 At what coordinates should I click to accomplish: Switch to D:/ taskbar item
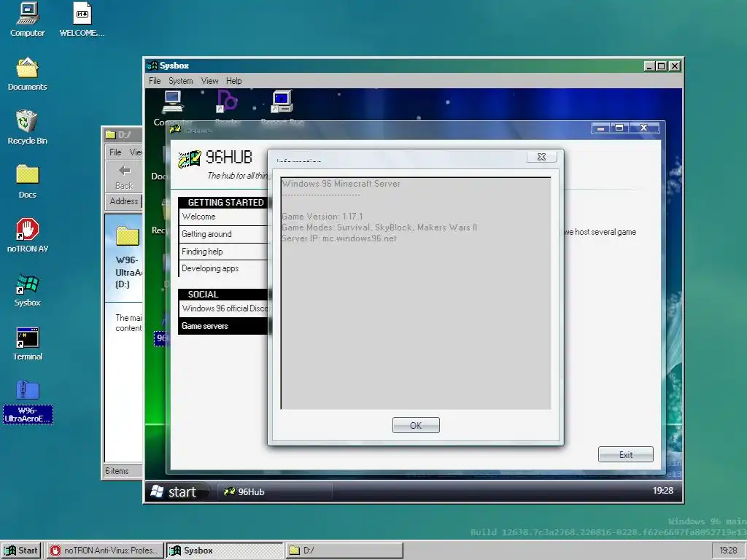[344, 551]
